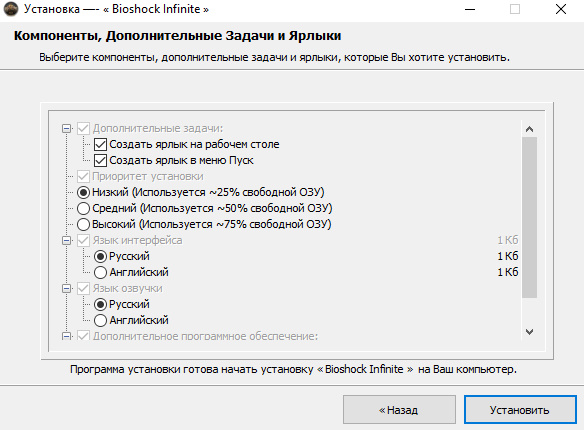The height and width of the screenshot is (430, 584).
Task: Select 'Средний' installation priority radio button
Action: [x=83, y=208]
